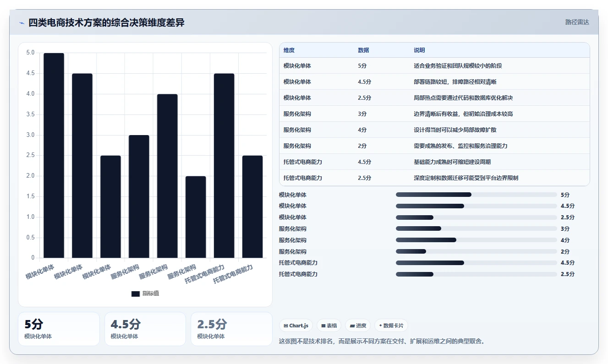Image resolution: width=608 pixels, height=364 pixels.
Task: Click the 模块化单体 chart bar reaching 4.5
Action: (x=82, y=166)
